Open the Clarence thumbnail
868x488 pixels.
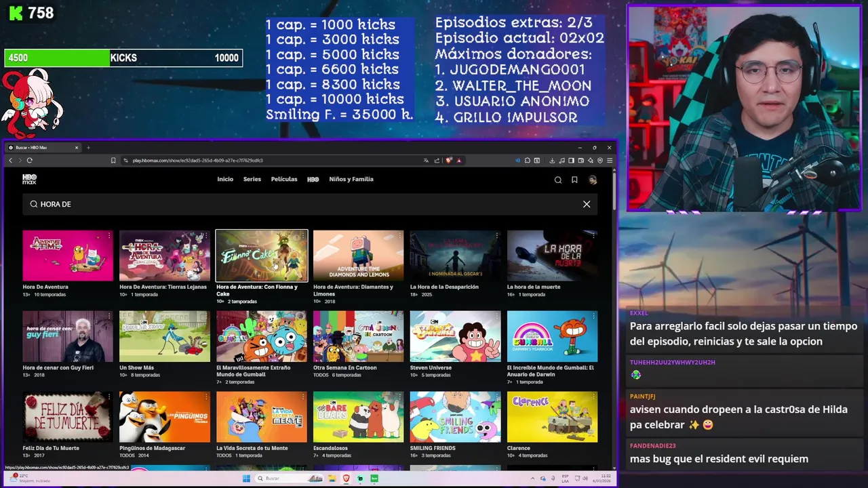[x=553, y=417]
